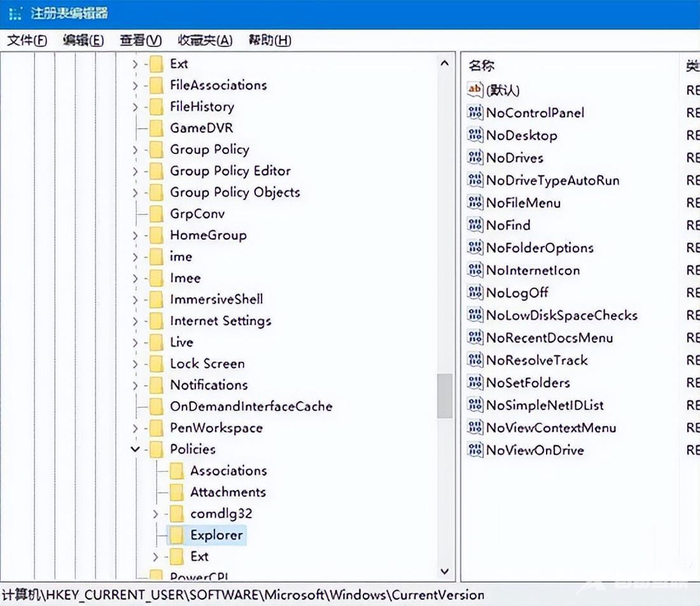Expand the FileHistory key

coord(136,107)
